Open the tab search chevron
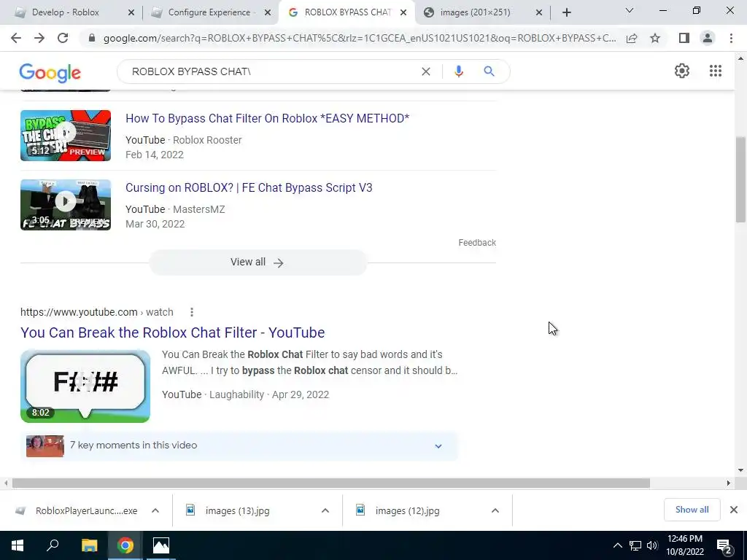Screen dimensions: 747x560 (x=630, y=10)
